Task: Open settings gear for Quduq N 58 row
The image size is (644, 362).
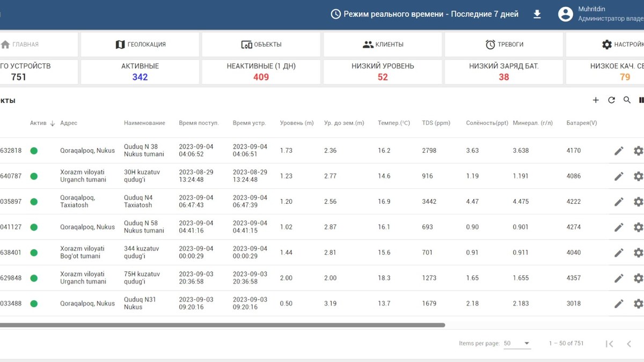Action: coord(638,227)
